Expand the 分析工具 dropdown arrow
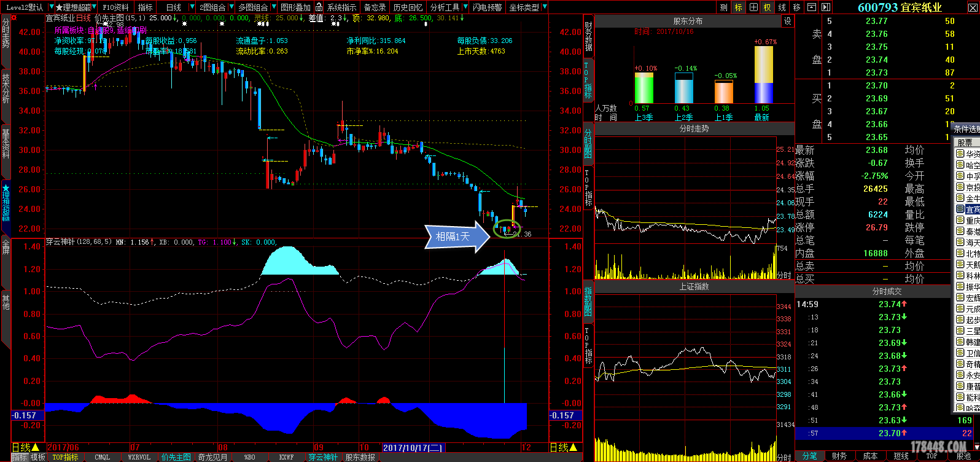This screenshot has height=462, width=980. tap(464, 7)
